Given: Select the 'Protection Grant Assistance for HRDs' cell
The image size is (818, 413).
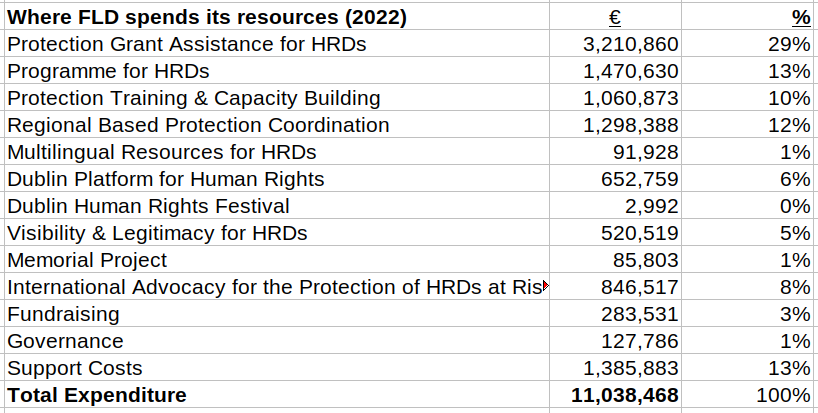Looking at the screenshot, I should point(186,44).
